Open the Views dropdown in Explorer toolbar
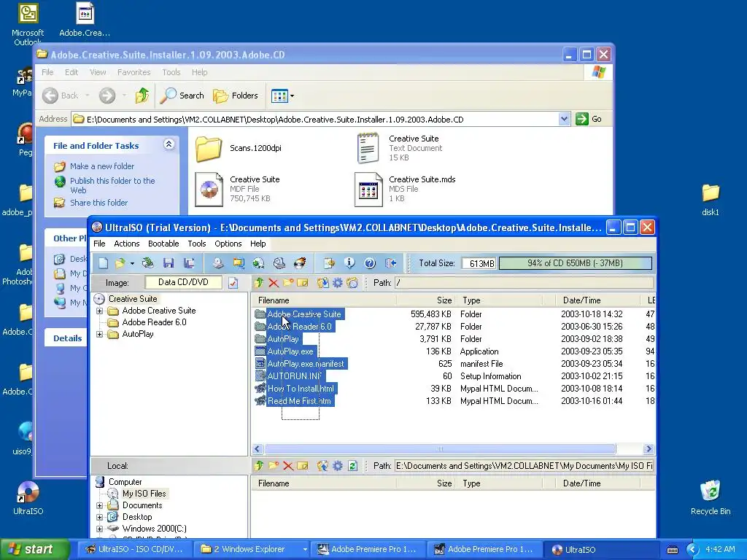This screenshot has width=747, height=560. click(x=292, y=96)
